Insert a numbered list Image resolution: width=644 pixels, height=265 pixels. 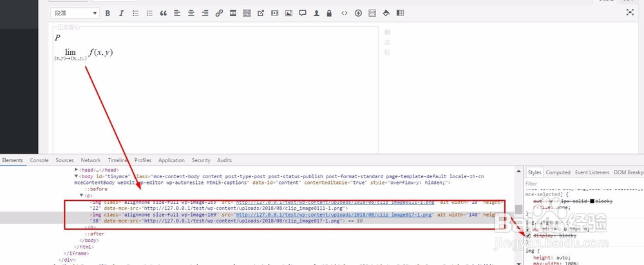pyautogui.click(x=149, y=13)
